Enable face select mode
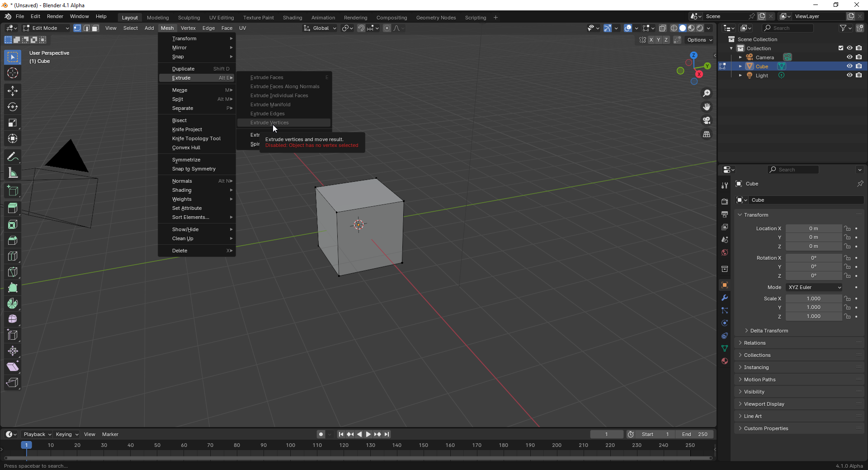The image size is (868, 470). (x=95, y=28)
